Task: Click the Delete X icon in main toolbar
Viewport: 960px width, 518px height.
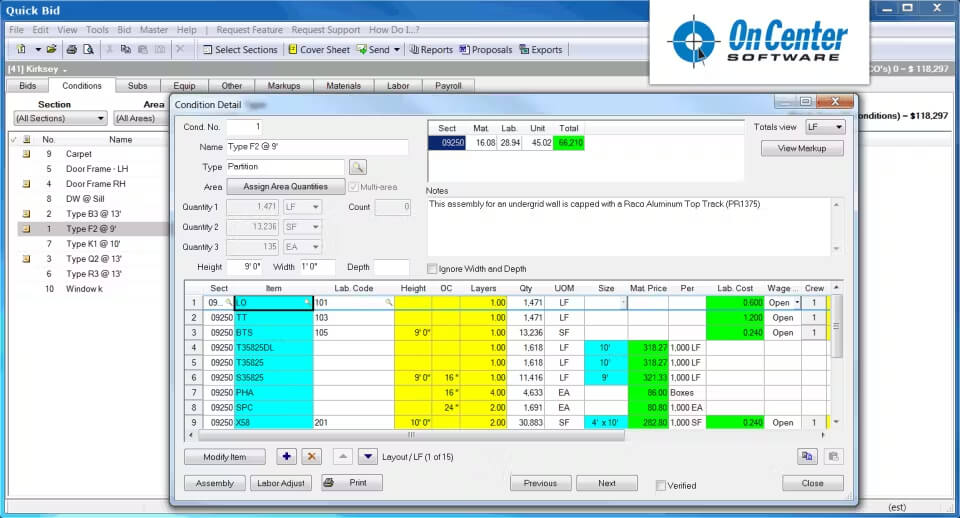Action: 180,49
